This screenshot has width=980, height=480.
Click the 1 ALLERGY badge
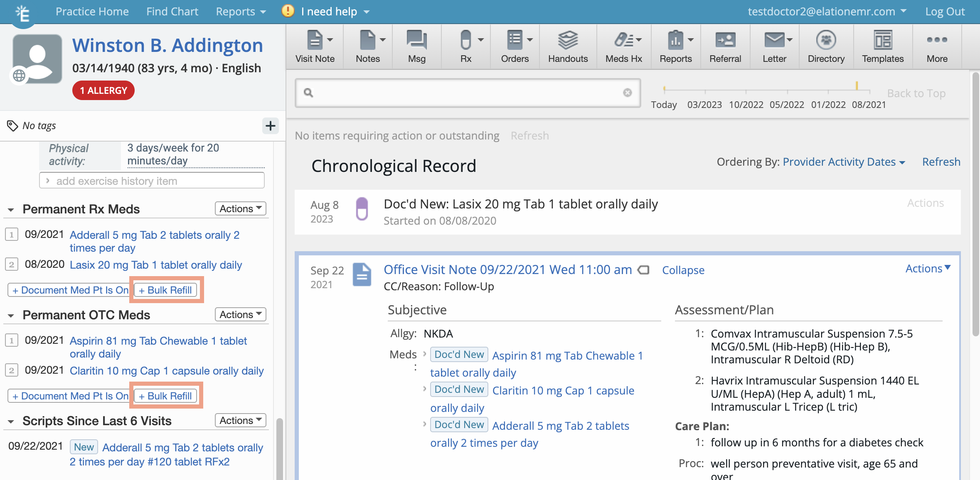(x=103, y=91)
